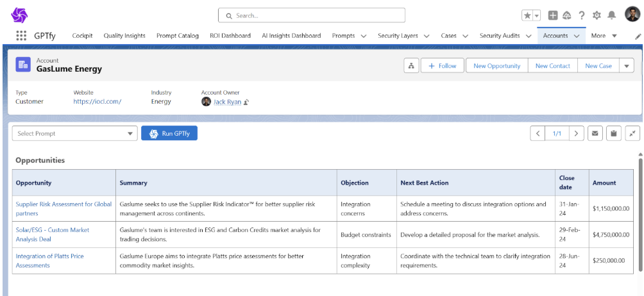The height and width of the screenshot is (296, 644).
Task: Expand the Security Layers tab chevron
Action: click(x=427, y=37)
